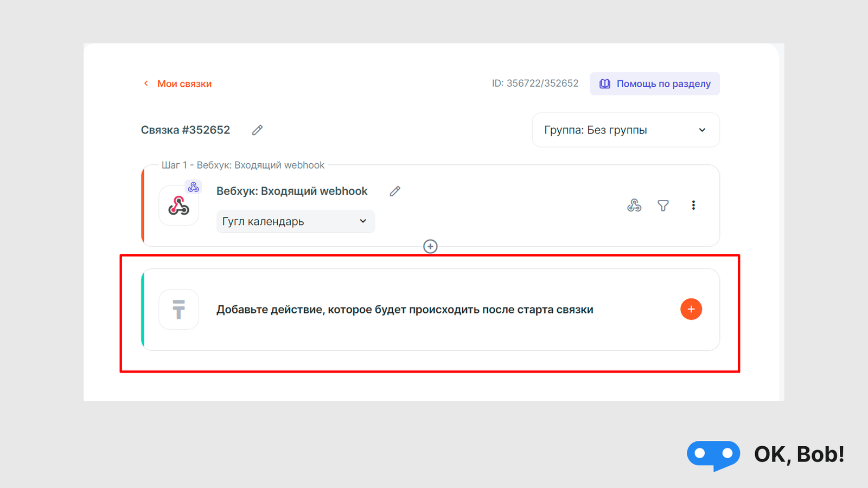
Task: Open the three-dot options menu on the webhook step
Action: point(693,206)
